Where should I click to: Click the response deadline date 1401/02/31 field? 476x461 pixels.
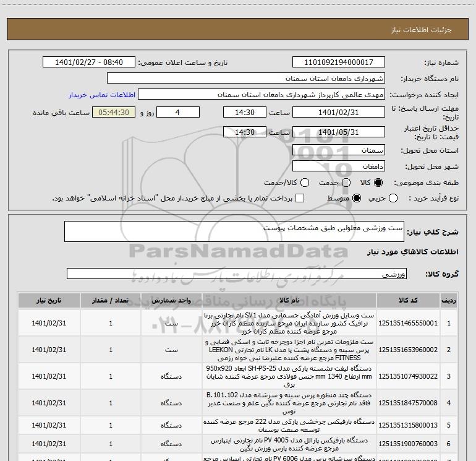339,112
